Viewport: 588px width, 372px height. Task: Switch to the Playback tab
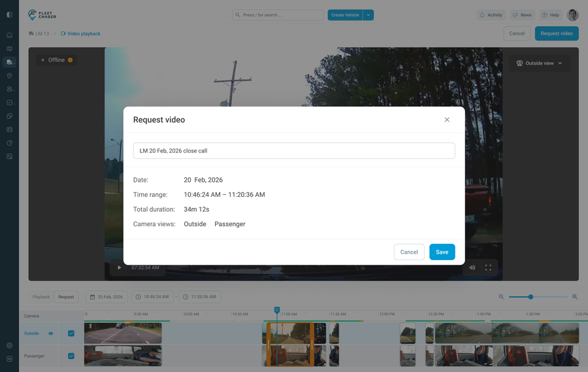(41, 297)
